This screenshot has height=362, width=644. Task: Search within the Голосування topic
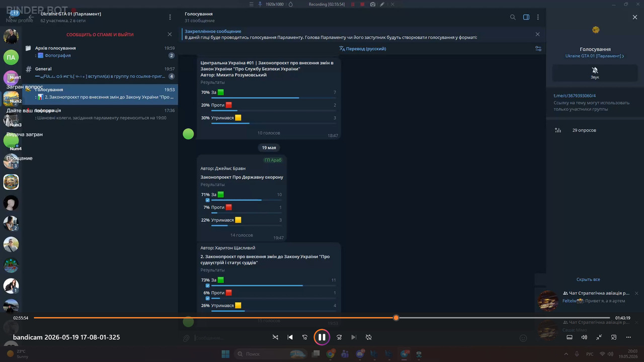pos(513,17)
